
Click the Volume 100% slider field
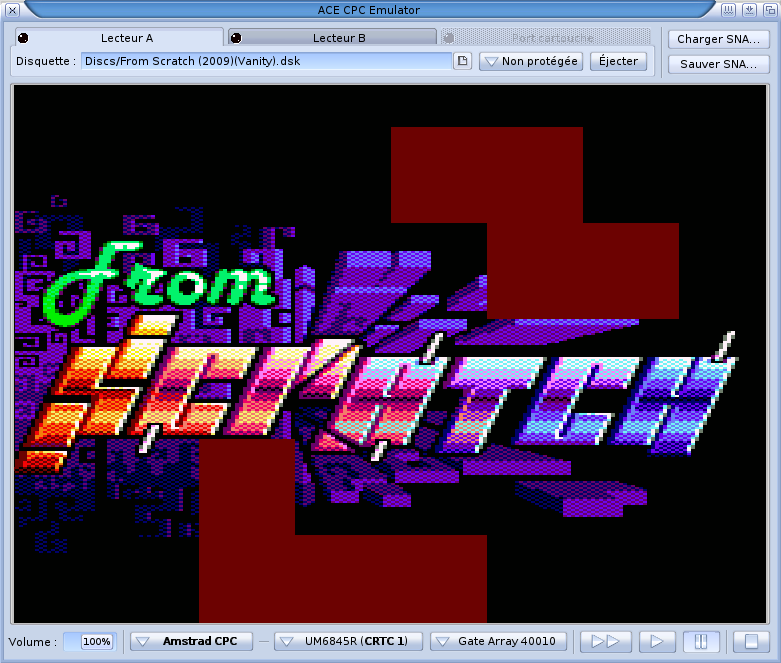[90, 641]
